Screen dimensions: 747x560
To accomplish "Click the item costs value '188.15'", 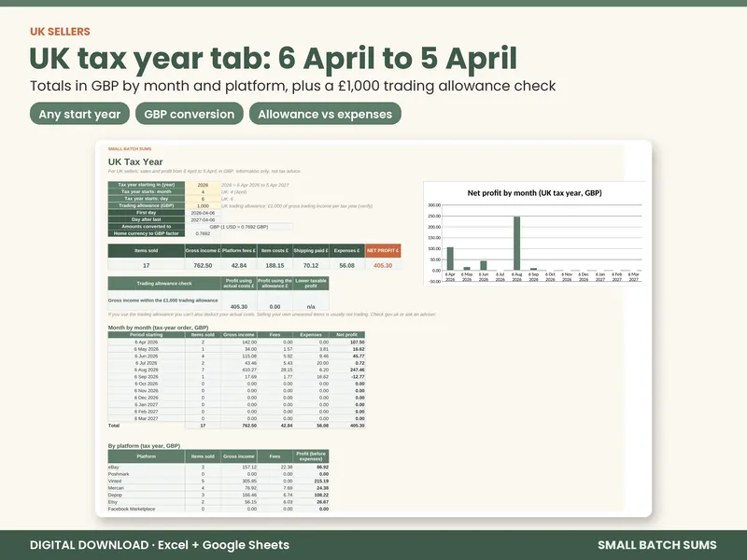I will [275, 265].
